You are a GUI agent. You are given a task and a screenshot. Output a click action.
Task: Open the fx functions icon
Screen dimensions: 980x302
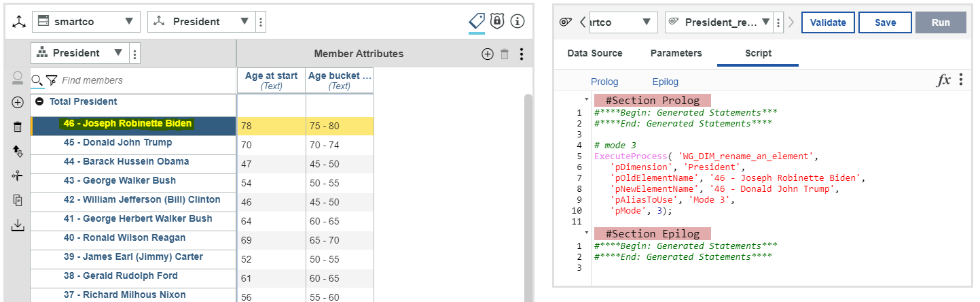point(943,80)
